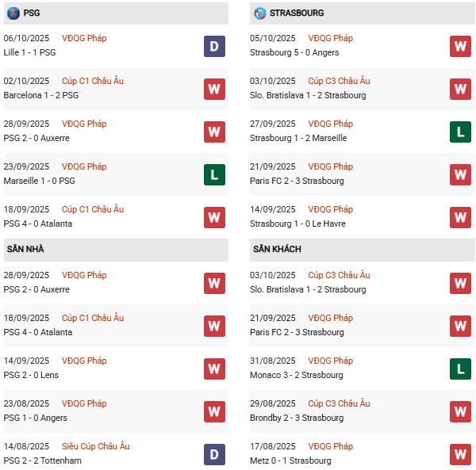Click the D badge for Lille 1 - 1 PSG
The image size is (476, 470).
click(214, 46)
